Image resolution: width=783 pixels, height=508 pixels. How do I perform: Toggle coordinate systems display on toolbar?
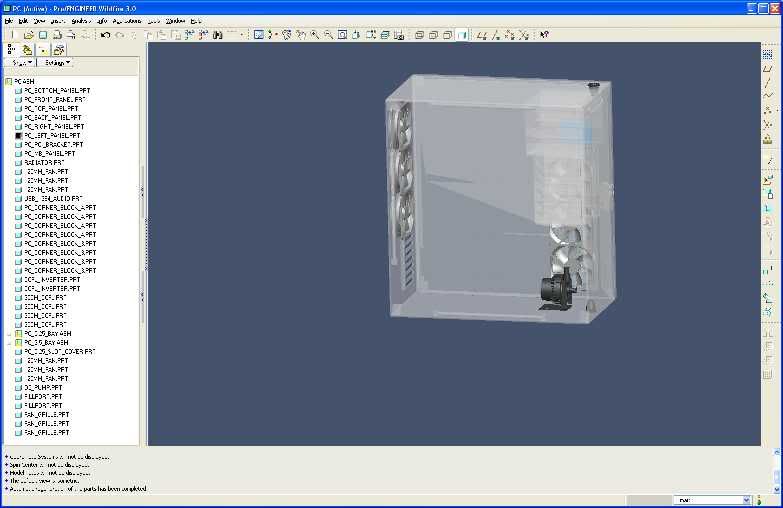[524, 34]
